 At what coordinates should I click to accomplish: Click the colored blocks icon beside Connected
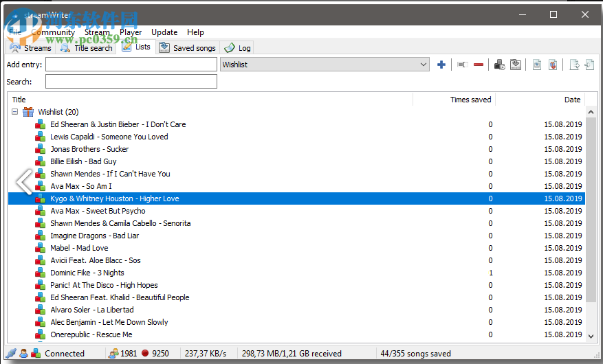[36, 353]
